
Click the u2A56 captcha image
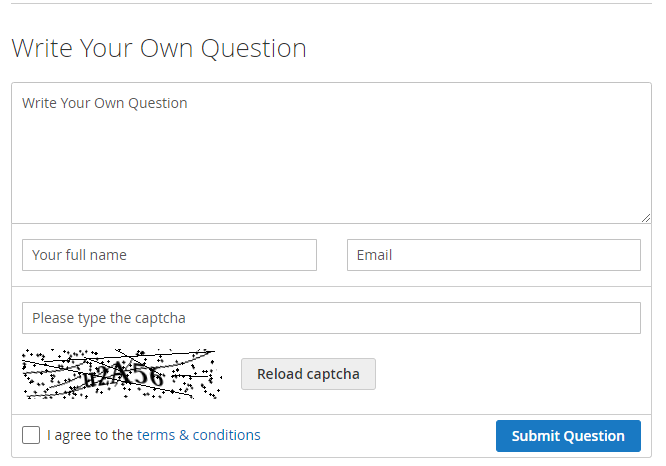point(122,374)
